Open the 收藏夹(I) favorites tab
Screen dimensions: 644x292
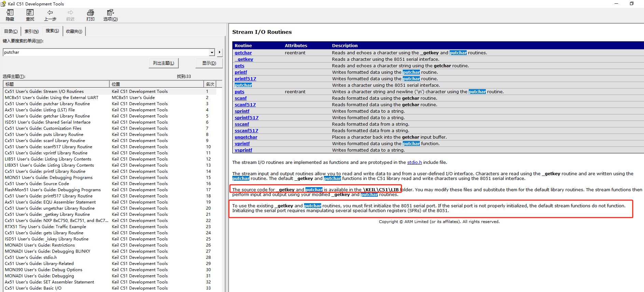[74, 31]
